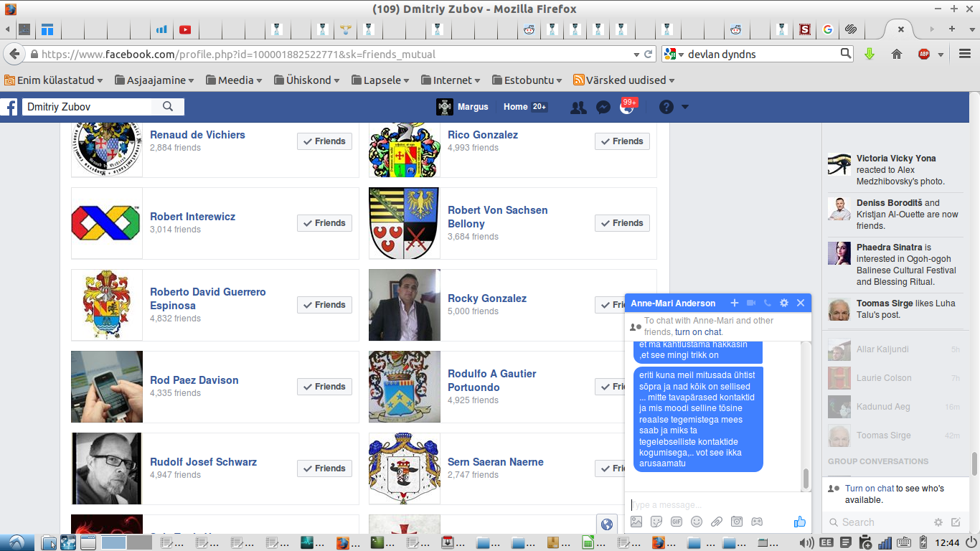The image size is (980, 551).
Task: Reload the current page
Action: (x=649, y=54)
